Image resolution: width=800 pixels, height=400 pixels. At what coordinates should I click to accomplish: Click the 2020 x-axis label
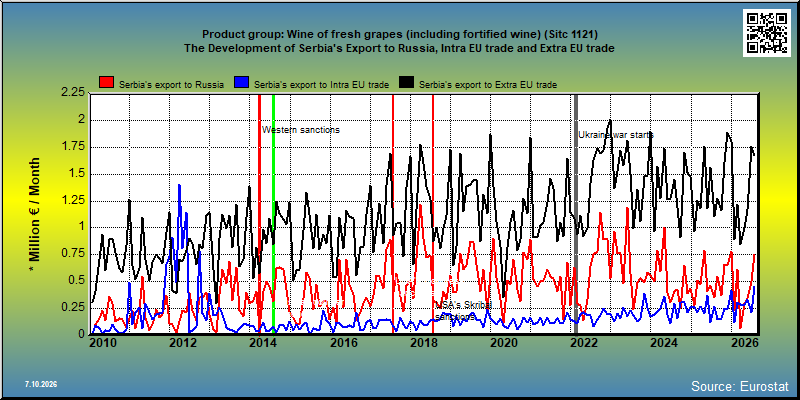[502, 342]
